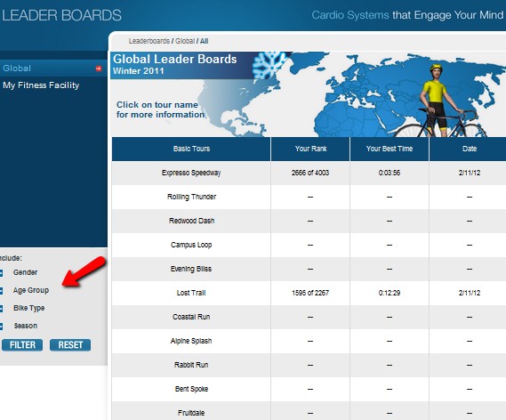Open the Redwood Dash tour
Viewport: 506px width, 420px height.
point(191,221)
